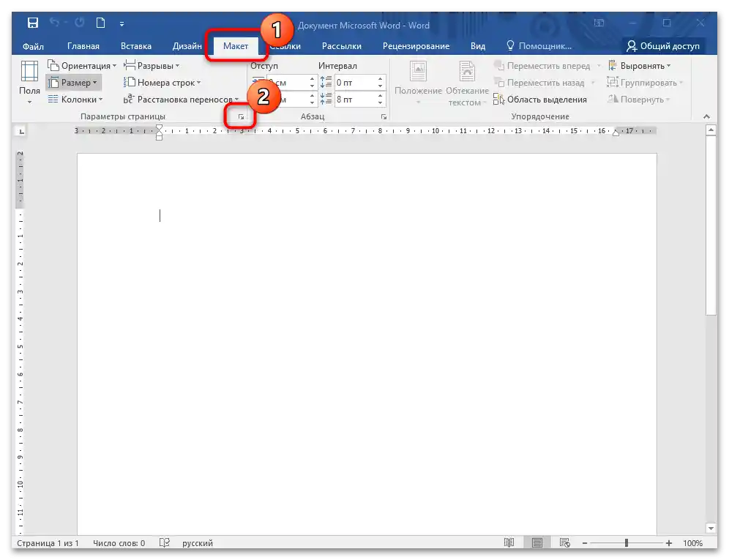This screenshot has width=729, height=560.
Task: Click the Undo icon in the title bar
Action: coord(54,22)
